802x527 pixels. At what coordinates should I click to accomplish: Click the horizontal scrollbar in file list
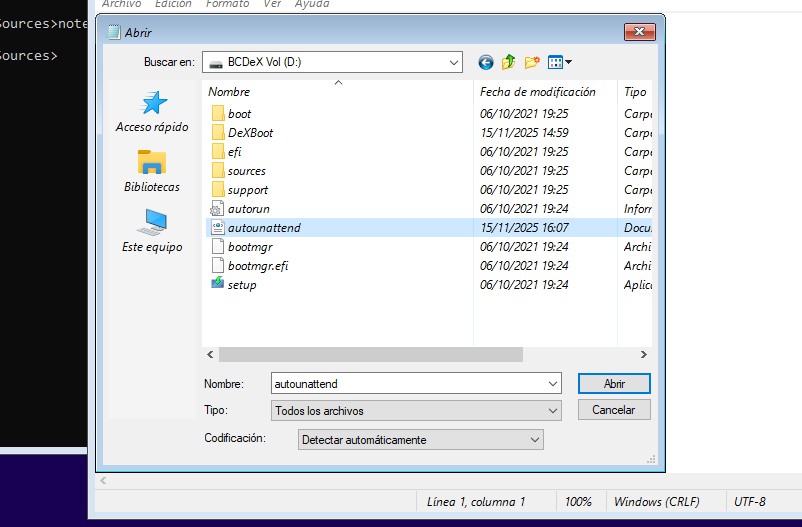370,355
